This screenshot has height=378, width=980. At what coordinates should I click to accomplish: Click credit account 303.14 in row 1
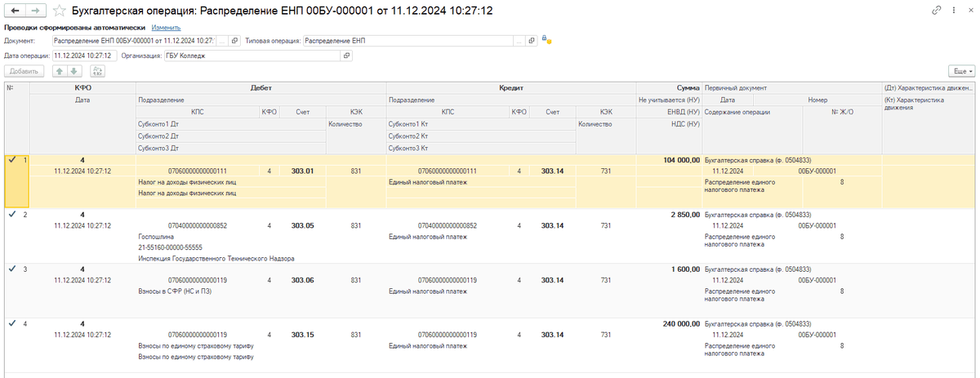coord(552,171)
